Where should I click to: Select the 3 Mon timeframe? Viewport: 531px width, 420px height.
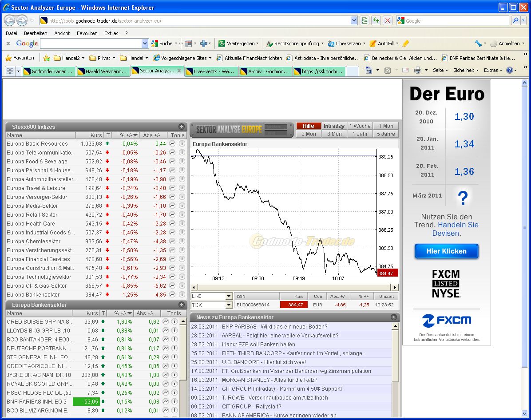pos(309,134)
